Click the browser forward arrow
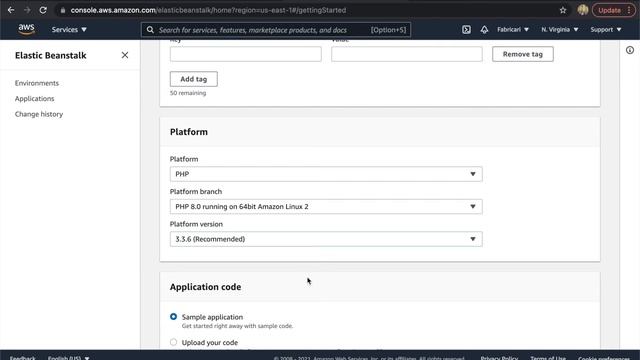This screenshot has width=640, height=360. tap(27, 10)
